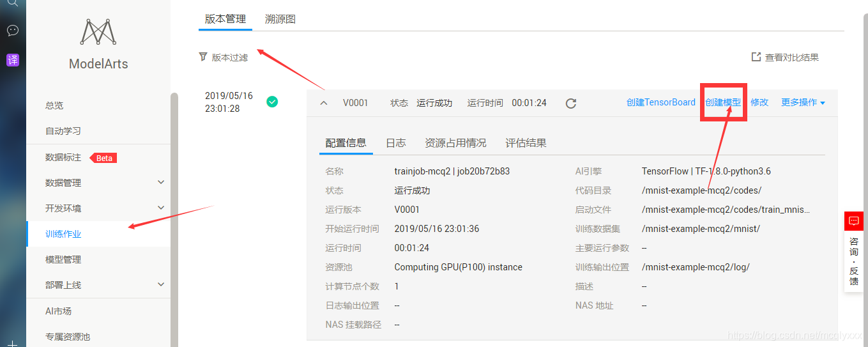Click the code directory /mnist-example-mcq2/codes/
Screen dimensions: 868x347
tap(701, 190)
